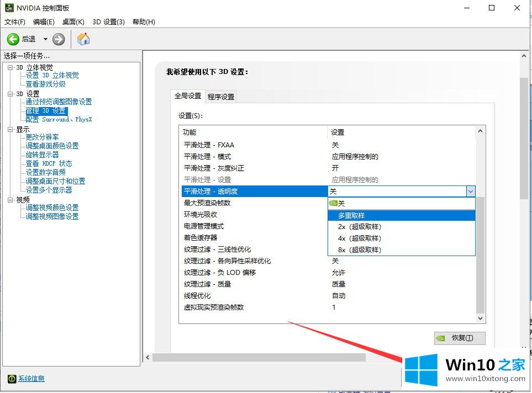The height and width of the screenshot is (393, 532).
Task: Select the 平滑处理 - FXAA row
Action: [328, 145]
